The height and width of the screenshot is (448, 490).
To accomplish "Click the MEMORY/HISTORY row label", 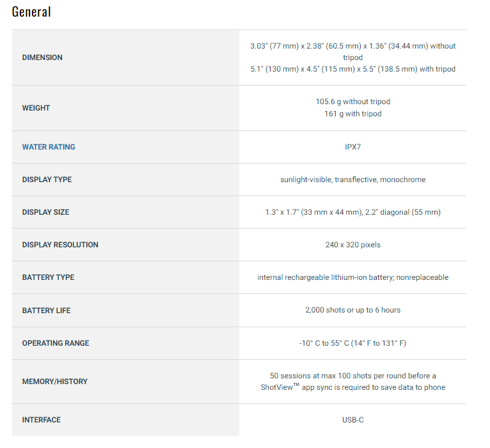I will click(55, 382).
